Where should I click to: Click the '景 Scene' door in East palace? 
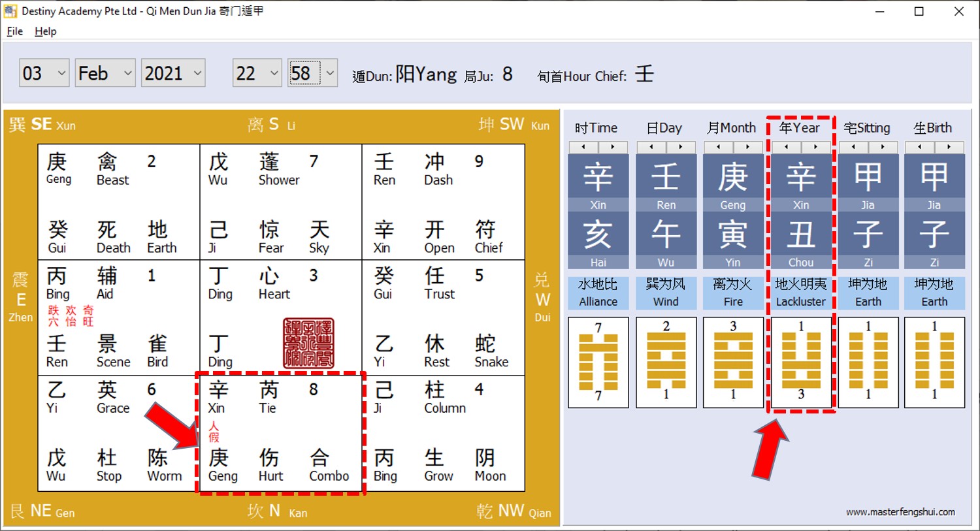(x=114, y=351)
